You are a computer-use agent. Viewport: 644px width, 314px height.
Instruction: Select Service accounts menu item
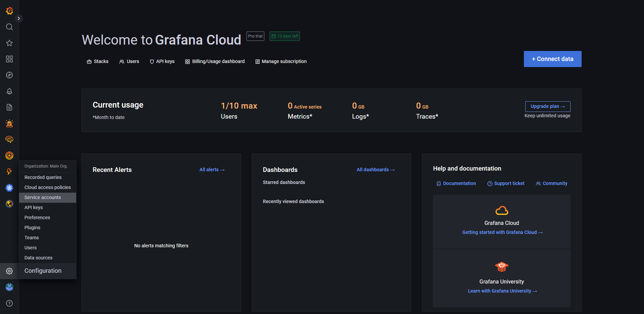pyautogui.click(x=48, y=197)
